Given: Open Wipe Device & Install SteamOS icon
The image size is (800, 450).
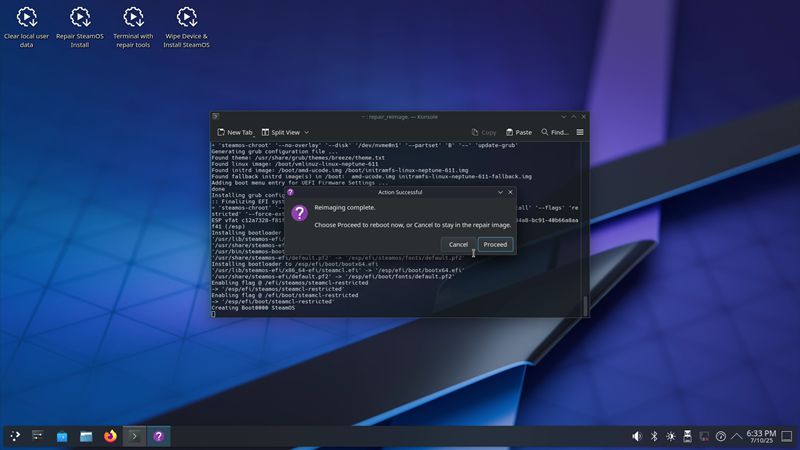Looking at the screenshot, I should (186, 26).
